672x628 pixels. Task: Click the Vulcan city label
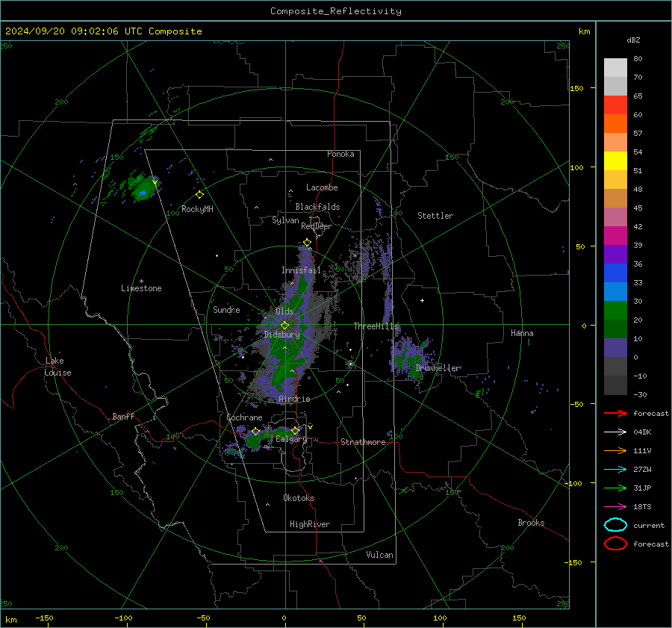[x=379, y=555]
